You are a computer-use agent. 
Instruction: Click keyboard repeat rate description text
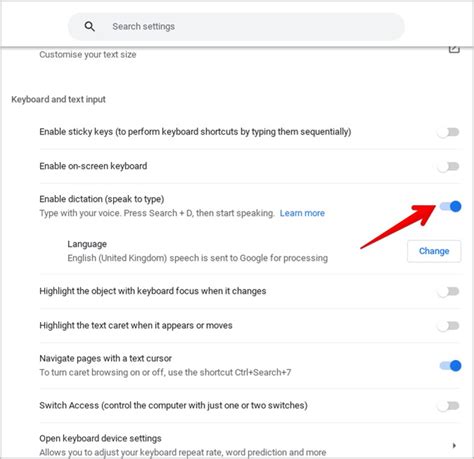click(x=183, y=452)
